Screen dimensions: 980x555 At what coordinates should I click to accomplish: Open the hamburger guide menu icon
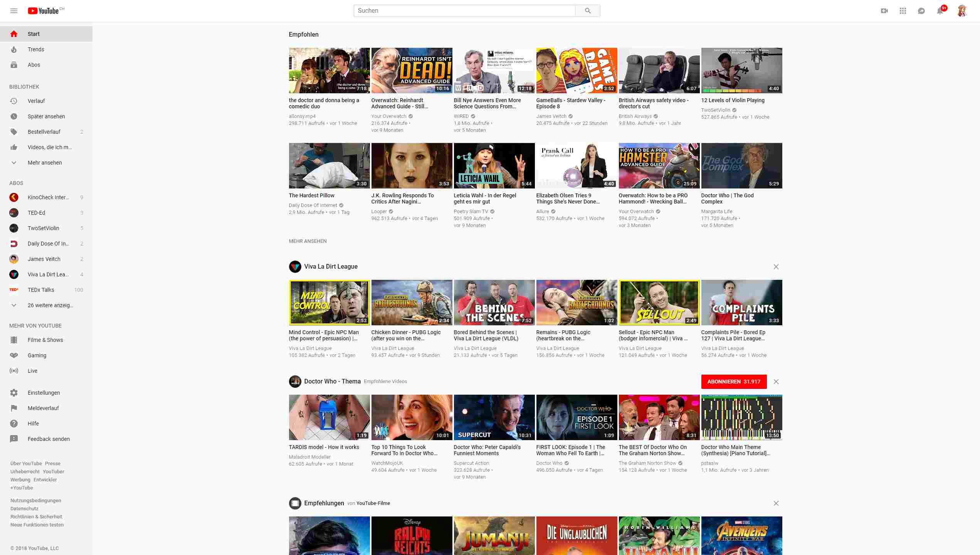pyautogui.click(x=14, y=11)
